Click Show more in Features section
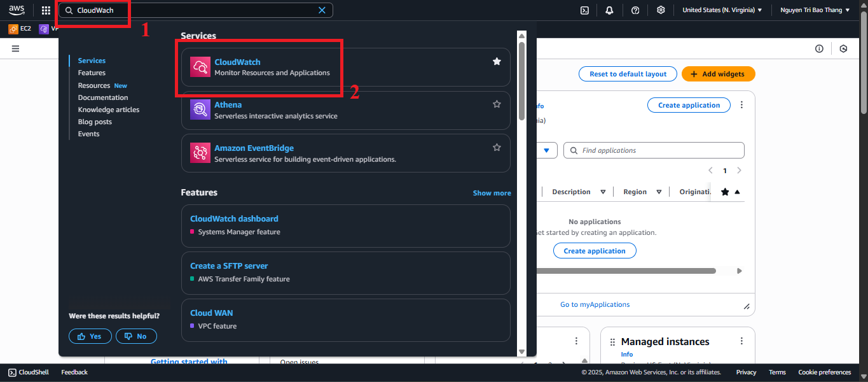The height and width of the screenshot is (382, 868). (x=492, y=193)
